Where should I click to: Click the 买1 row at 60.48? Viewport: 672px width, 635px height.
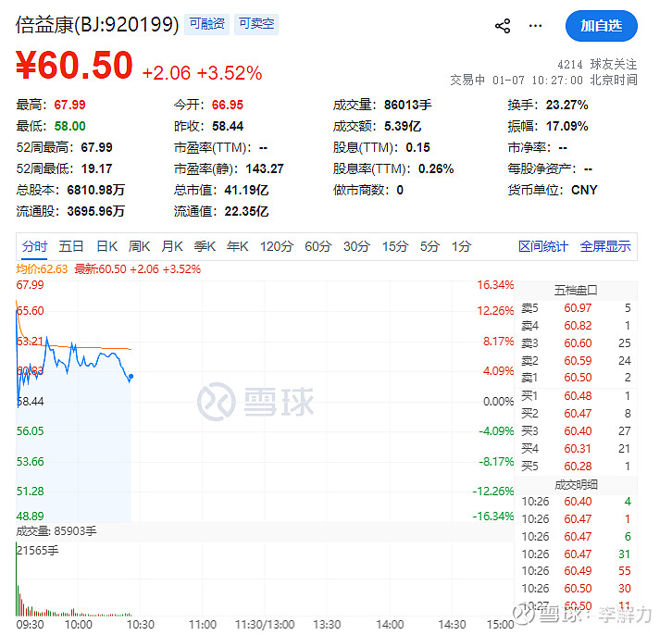coord(576,396)
